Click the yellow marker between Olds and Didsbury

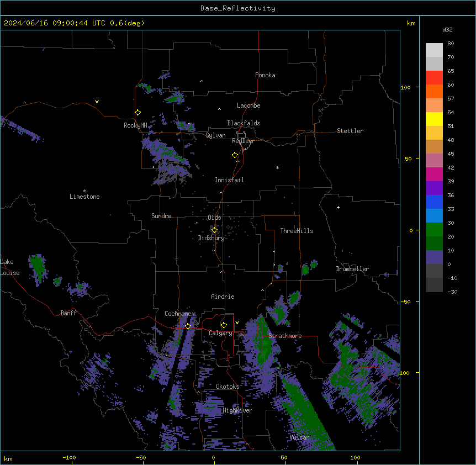(214, 230)
